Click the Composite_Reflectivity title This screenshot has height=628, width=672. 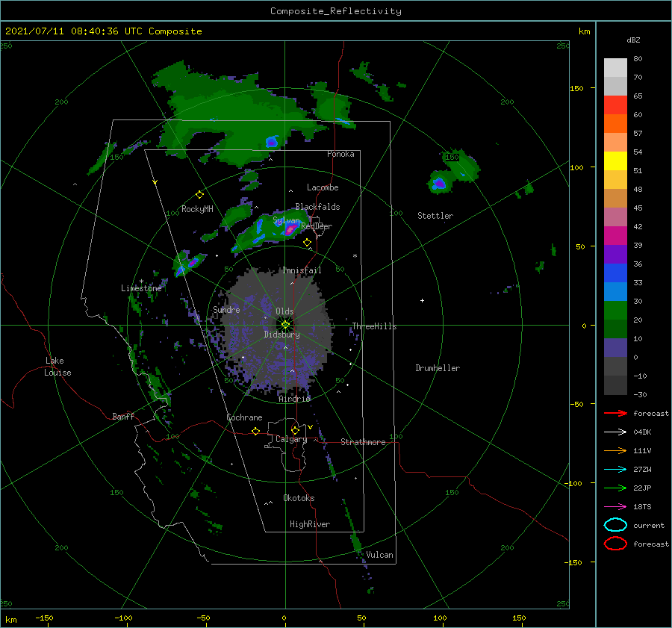pos(336,11)
